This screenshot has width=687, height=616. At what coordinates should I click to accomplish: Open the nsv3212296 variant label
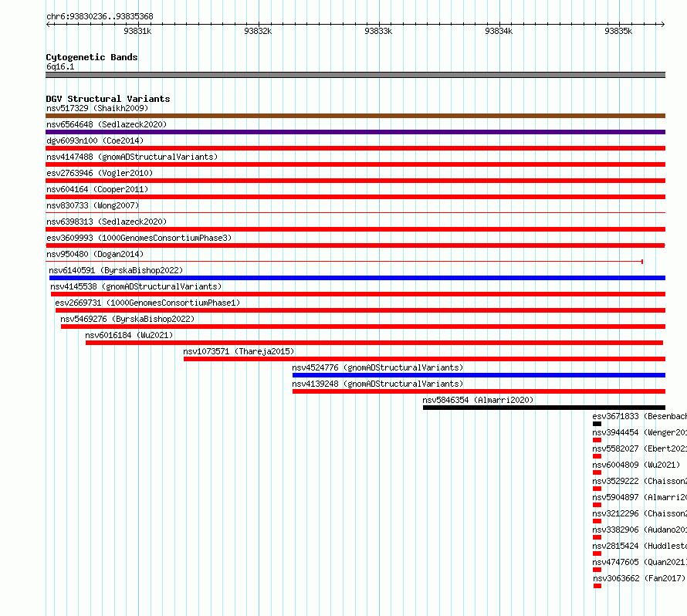[639, 513]
